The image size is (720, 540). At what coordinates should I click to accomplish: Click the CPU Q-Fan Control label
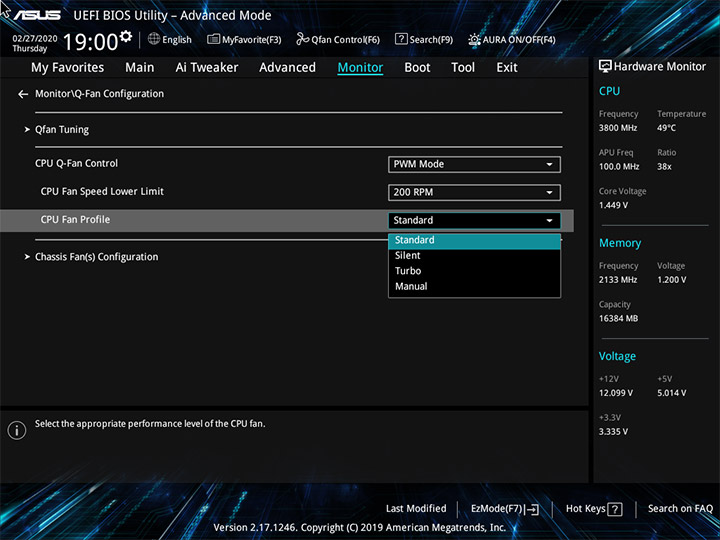coord(76,164)
